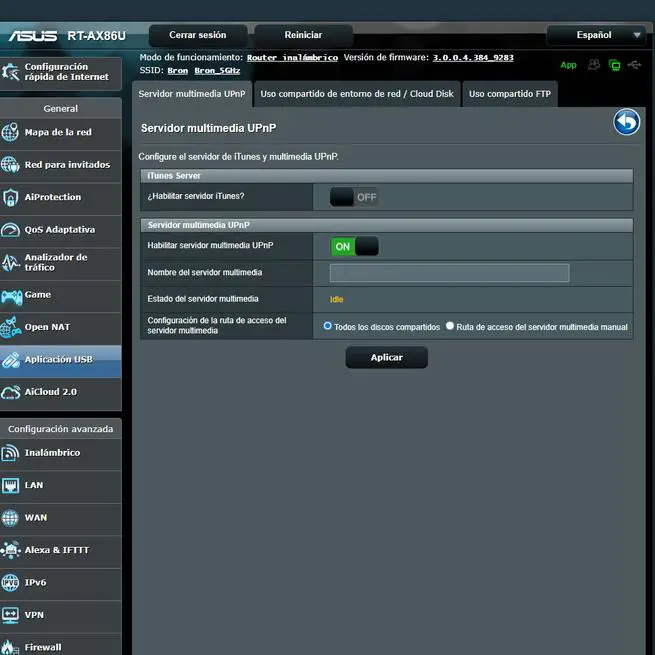Click the LAN ethernet port icon
Viewport: 655px width, 655px height.
[x=10, y=485]
